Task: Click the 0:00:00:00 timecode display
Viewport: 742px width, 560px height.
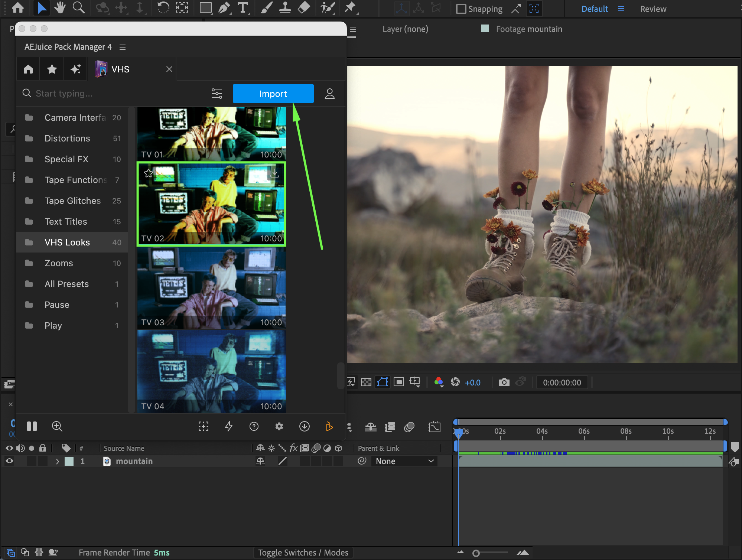Action: [x=562, y=382]
